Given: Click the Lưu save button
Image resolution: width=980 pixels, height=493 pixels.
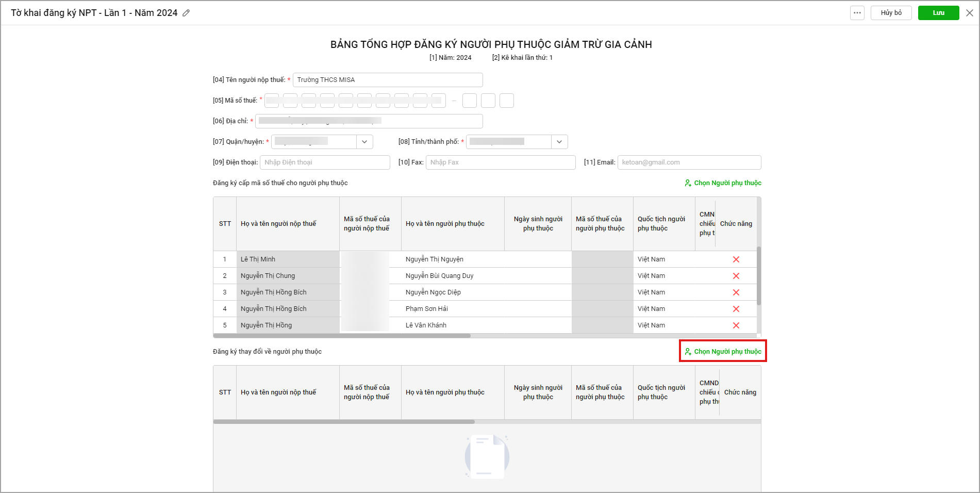Looking at the screenshot, I should point(938,13).
